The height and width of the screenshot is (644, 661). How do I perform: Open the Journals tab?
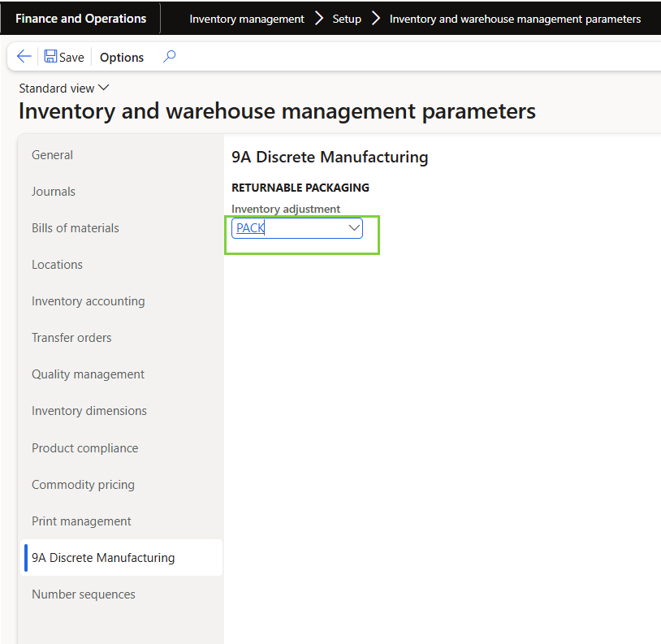click(x=54, y=192)
